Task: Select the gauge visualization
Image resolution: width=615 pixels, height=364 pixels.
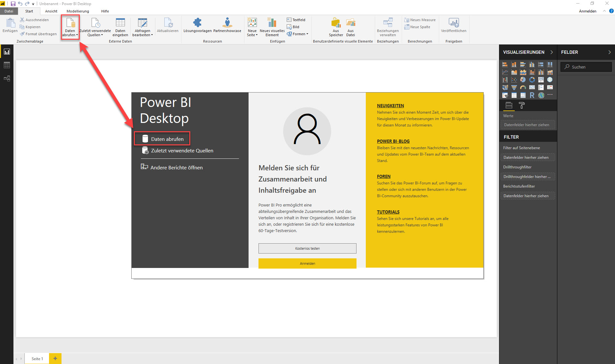Action: click(523, 87)
